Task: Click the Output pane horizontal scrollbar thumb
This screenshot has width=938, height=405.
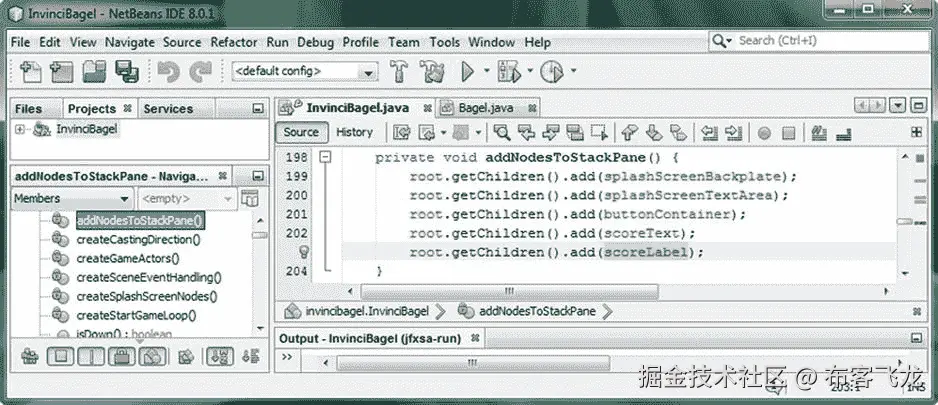Action: click(473, 363)
